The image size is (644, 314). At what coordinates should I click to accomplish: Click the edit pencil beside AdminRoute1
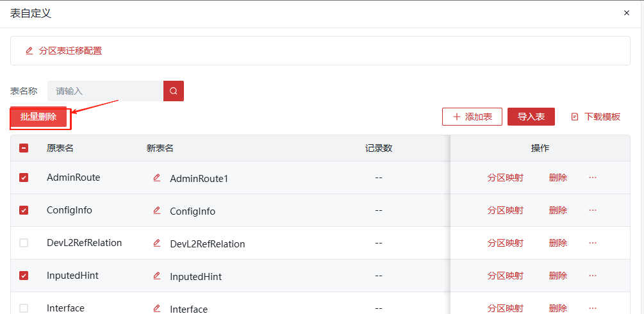pos(157,178)
